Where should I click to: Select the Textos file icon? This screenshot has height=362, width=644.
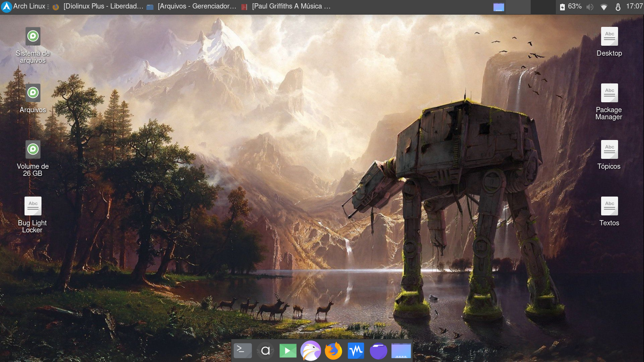point(609,211)
